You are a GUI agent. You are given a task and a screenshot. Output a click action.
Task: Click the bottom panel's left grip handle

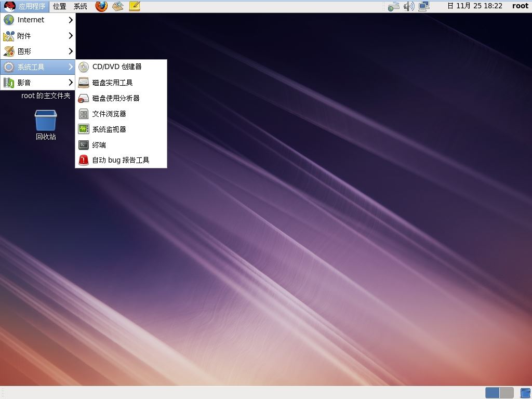(x=3, y=393)
